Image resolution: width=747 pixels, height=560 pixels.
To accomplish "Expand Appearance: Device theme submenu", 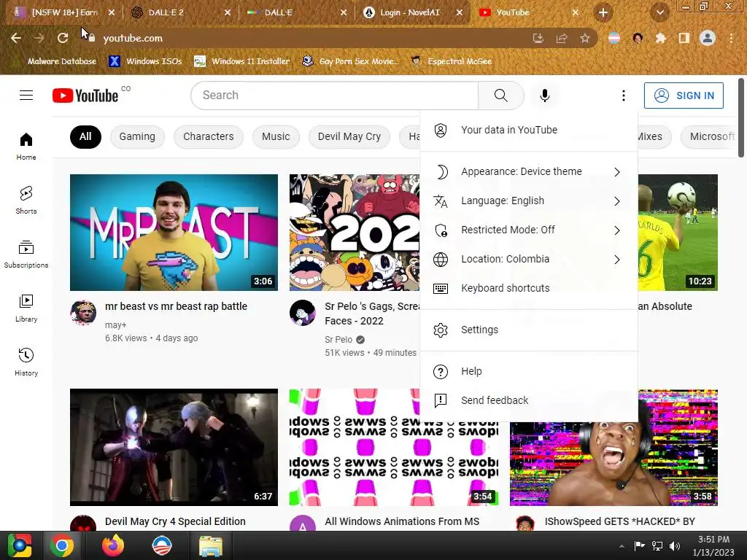I will pyautogui.click(x=529, y=171).
